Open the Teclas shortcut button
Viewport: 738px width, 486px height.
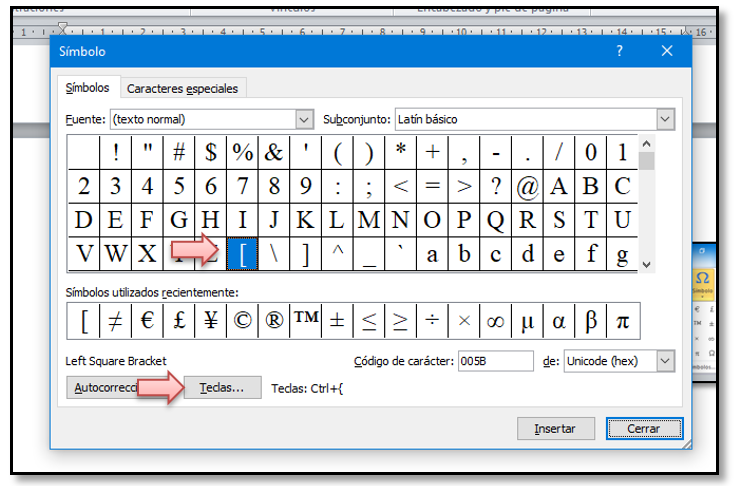222,388
